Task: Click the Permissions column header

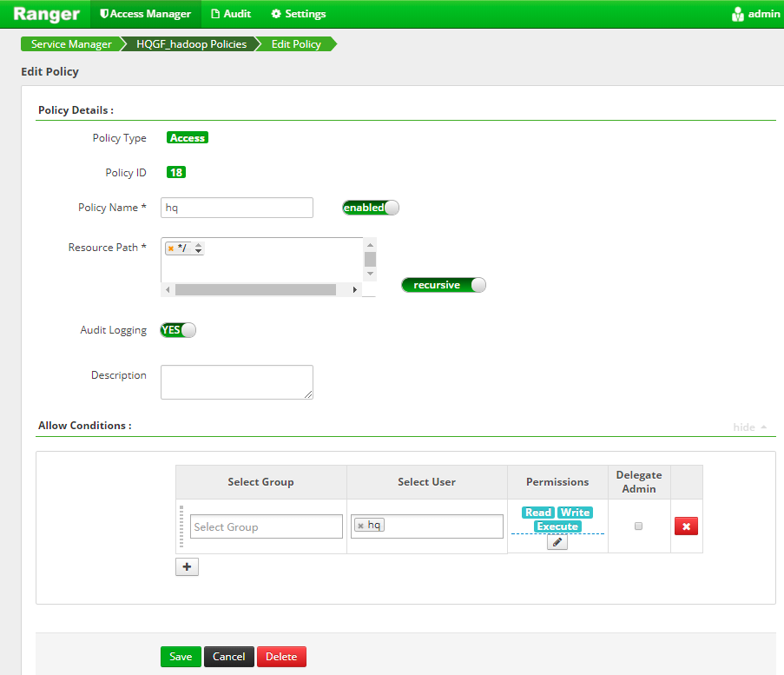Action: [x=557, y=482]
